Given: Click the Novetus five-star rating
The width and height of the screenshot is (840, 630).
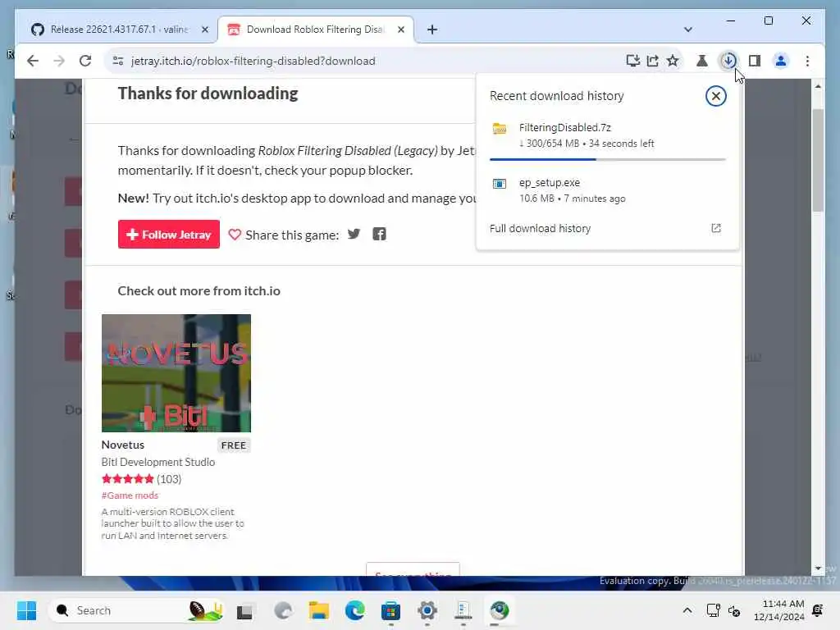Looking at the screenshot, I should pos(127,479).
